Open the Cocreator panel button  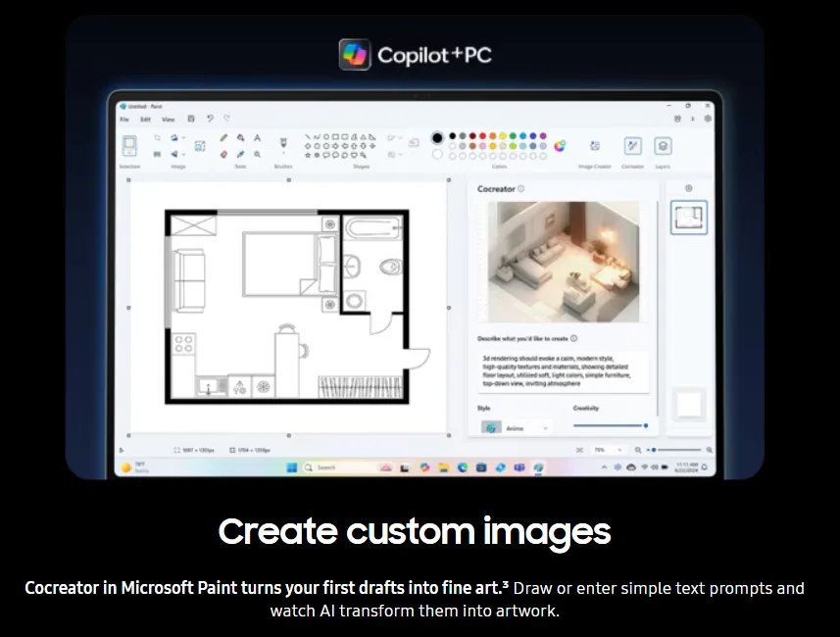point(632,146)
